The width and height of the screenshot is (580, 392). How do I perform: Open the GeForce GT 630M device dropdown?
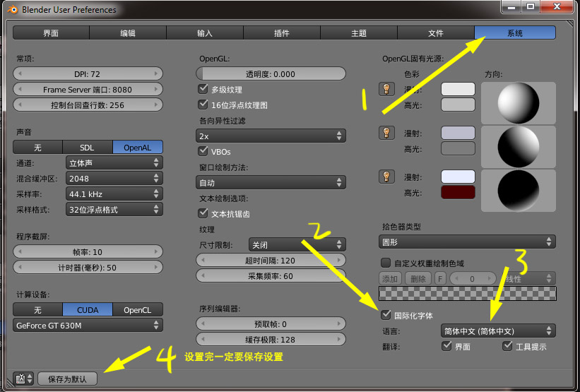(88, 326)
